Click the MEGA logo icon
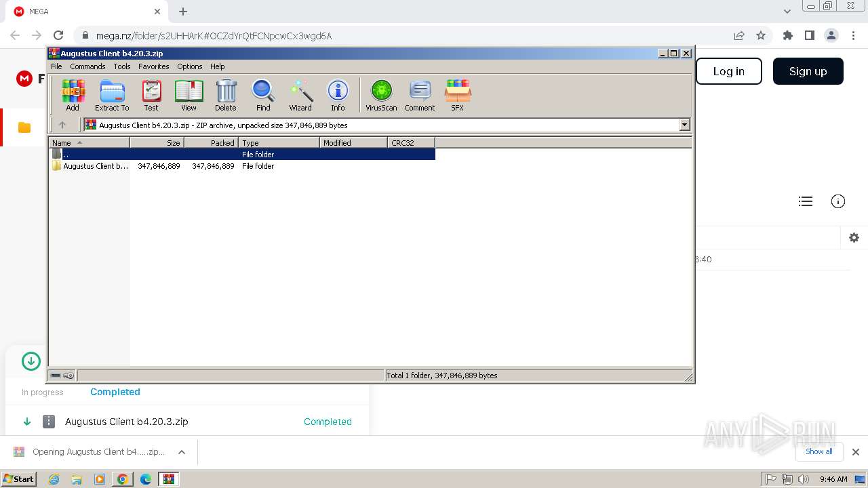 24,79
